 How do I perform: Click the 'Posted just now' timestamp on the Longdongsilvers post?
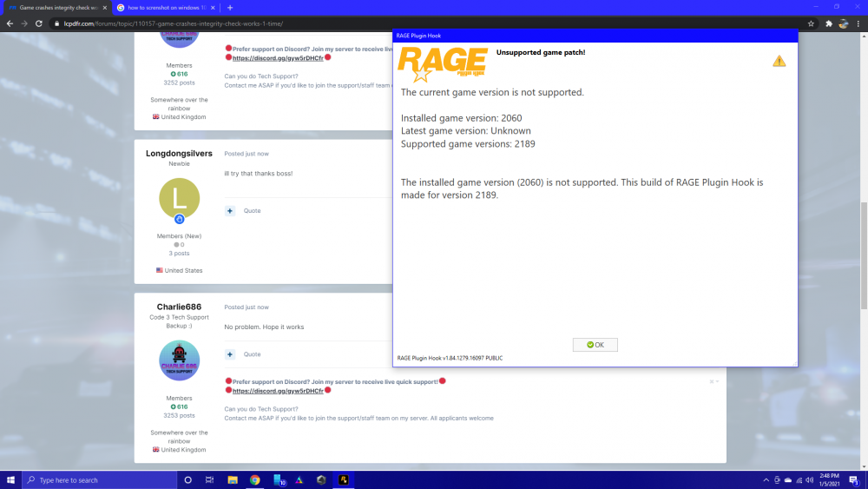pyautogui.click(x=247, y=154)
